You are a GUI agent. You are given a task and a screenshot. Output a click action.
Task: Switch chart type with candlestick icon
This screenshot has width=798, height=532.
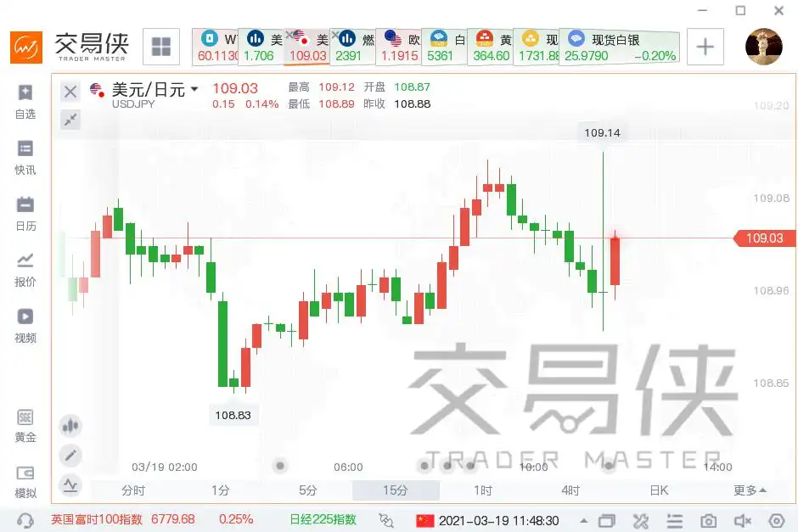click(x=70, y=426)
